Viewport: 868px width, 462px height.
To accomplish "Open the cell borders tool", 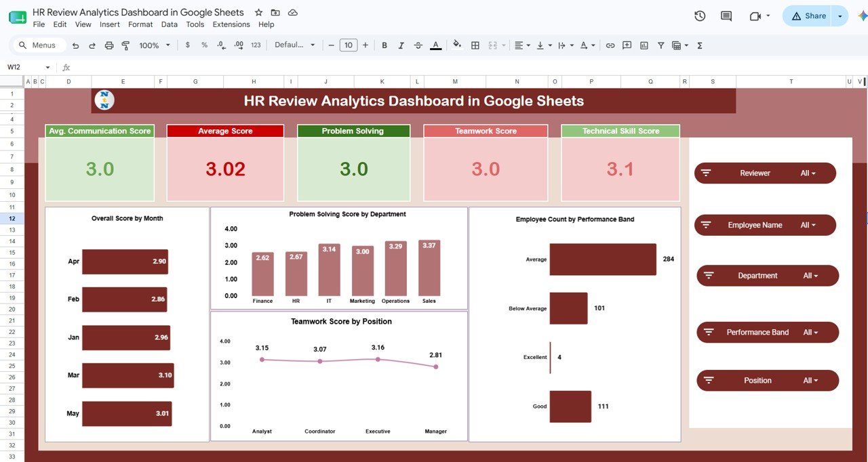I will point(475,45).
